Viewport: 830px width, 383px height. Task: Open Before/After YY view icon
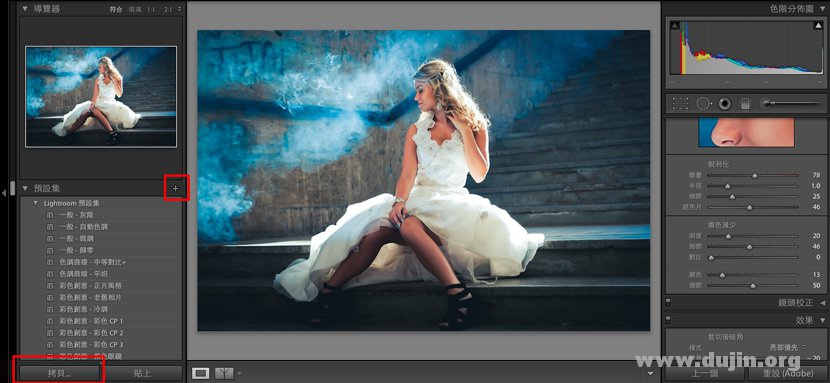click(x=224, y=373)
